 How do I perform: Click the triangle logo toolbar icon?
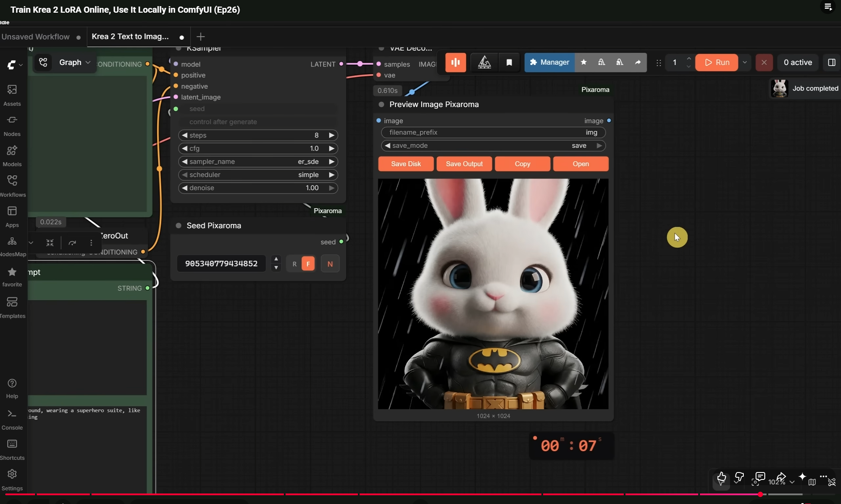[484, 62]
